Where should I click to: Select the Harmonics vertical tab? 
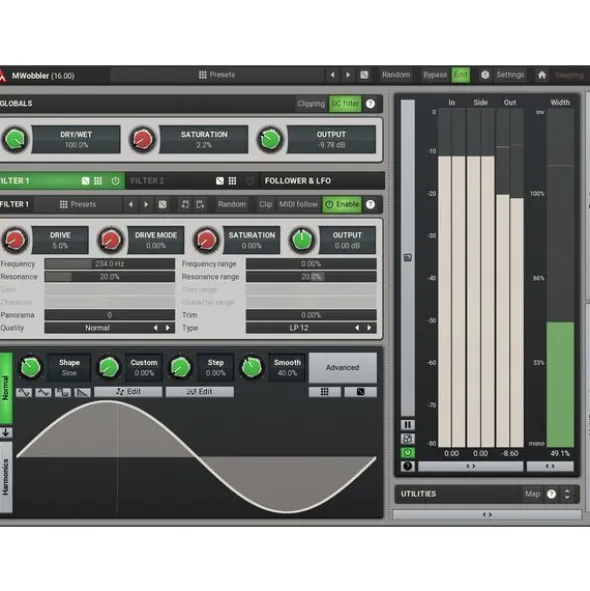pos(6,477)
